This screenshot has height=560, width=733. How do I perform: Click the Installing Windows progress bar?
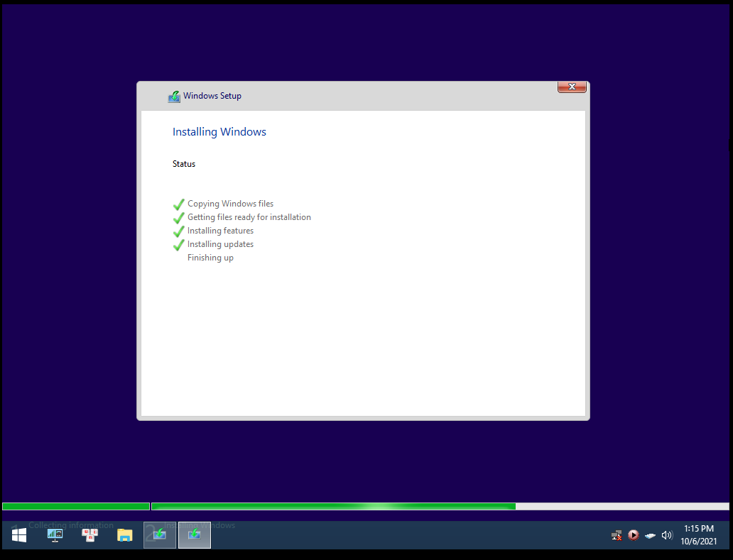(440, 506)
